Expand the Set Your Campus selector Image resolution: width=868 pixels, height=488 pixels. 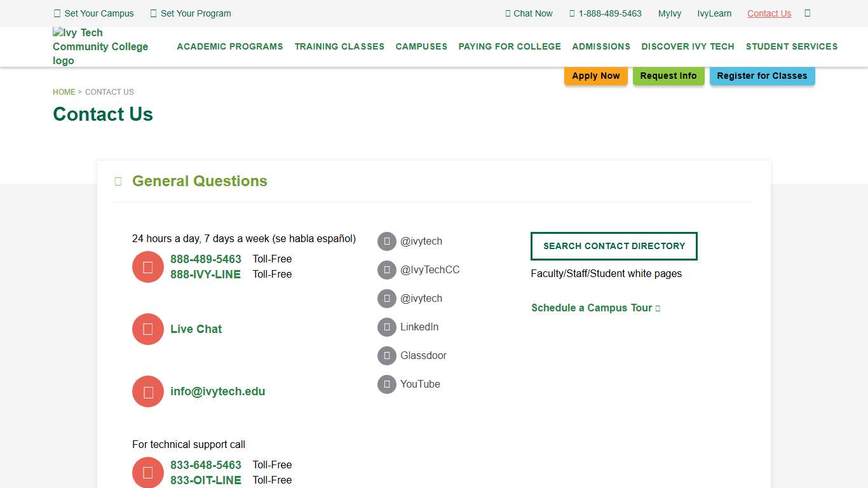tap(93, 13)
